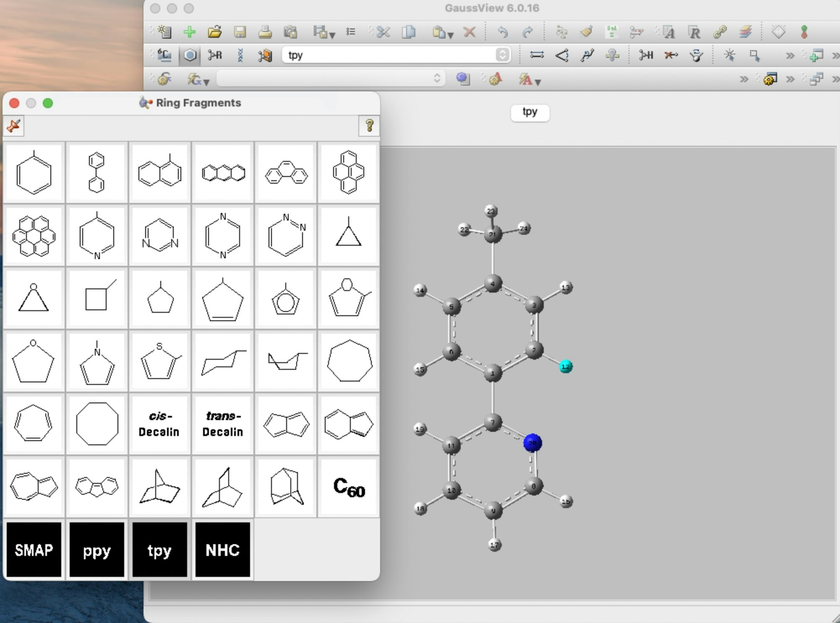Click the Element Fragment periodic table icon

pyautogui.click(x=164, y=55)
